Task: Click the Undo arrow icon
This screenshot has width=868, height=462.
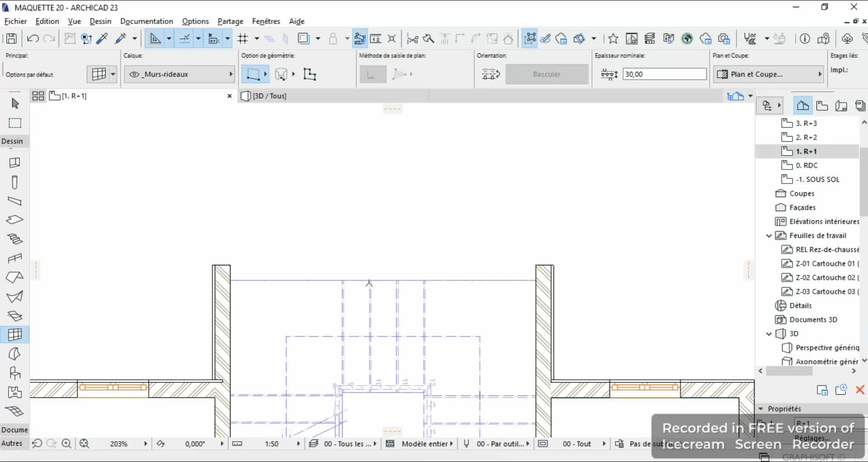Action: (x=33, y=38)
